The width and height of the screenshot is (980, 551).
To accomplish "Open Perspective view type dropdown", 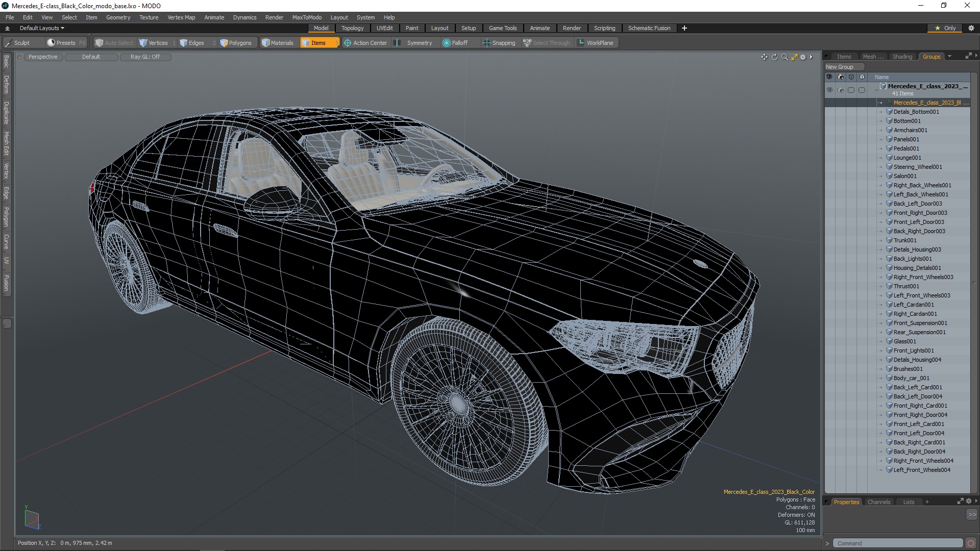I will [x=43, y=57].
